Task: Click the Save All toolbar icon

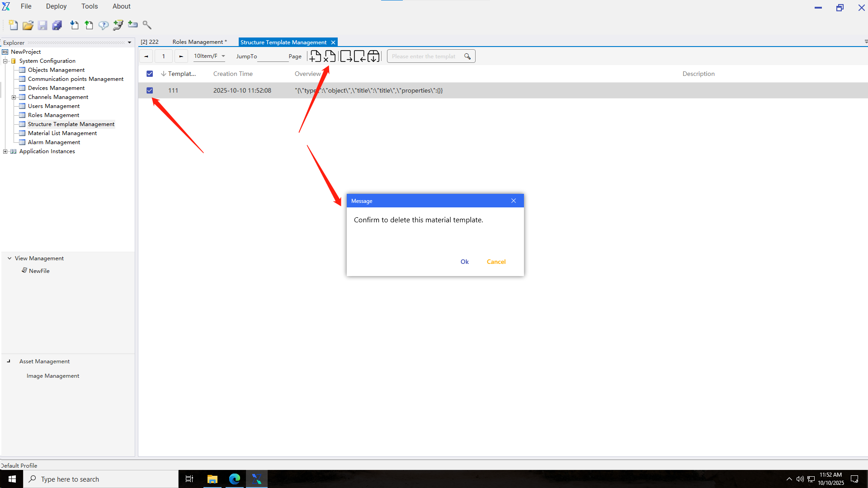Action: pyautogui.click(x=57, y=25)
